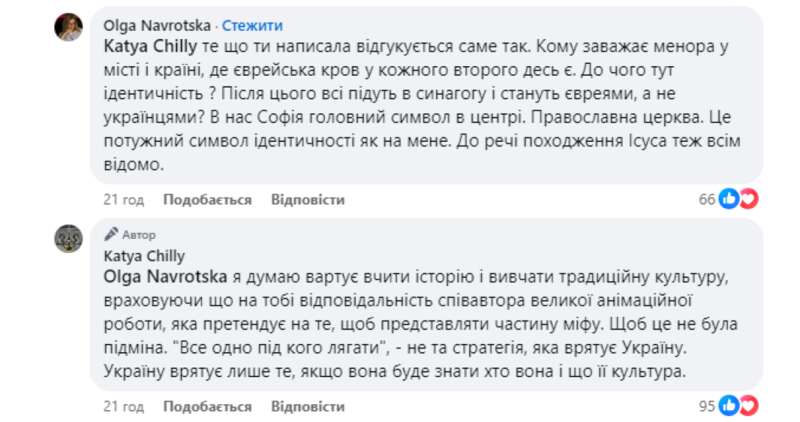Viewport: 800px width, 422px height.
Task: Like Olga Navrotska's comment with Подобається
Action: 207,199
